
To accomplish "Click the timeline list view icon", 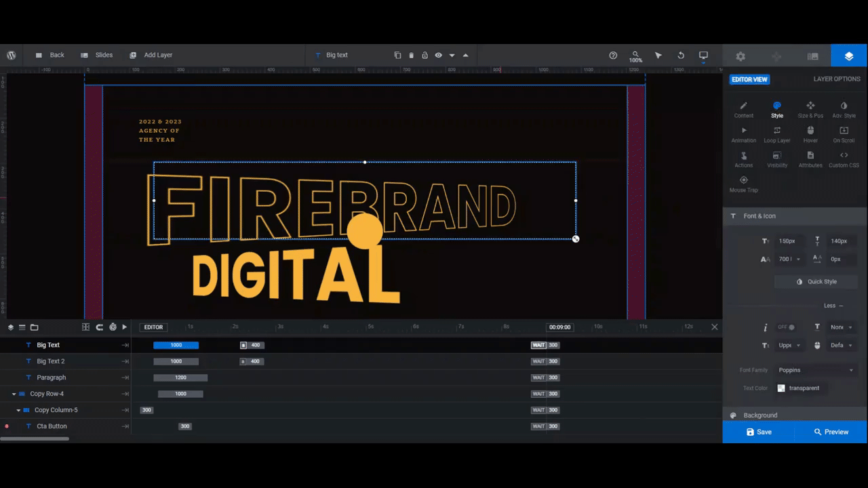I will [22, 327].
